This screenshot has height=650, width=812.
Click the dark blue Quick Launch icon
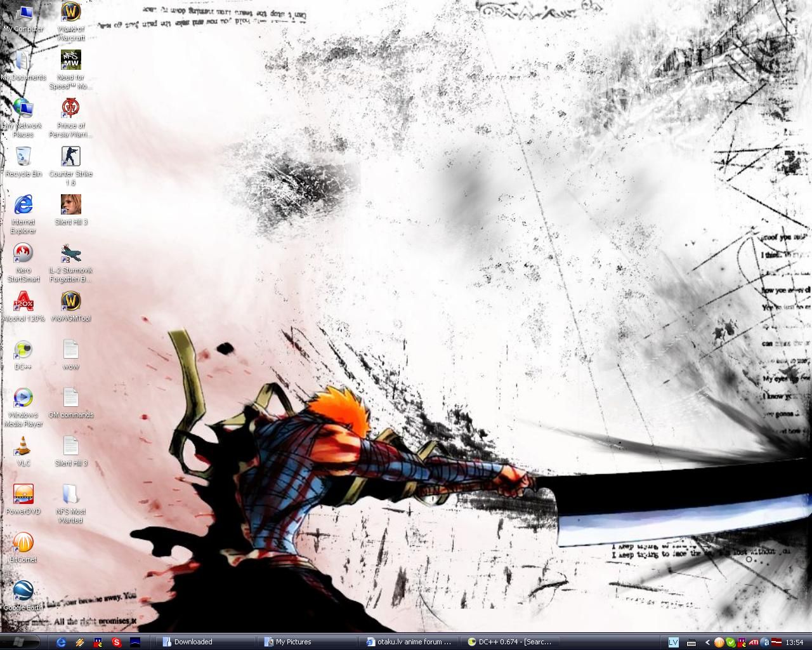point(134,642)
